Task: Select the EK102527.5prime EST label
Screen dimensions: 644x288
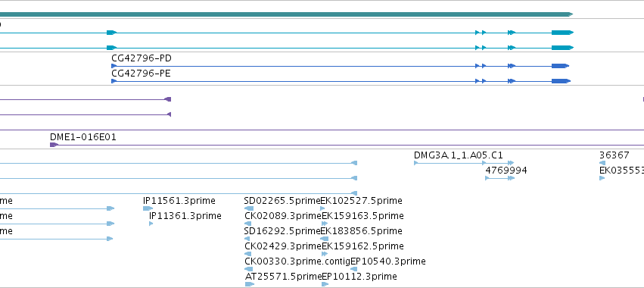Action: pos(362,201)
